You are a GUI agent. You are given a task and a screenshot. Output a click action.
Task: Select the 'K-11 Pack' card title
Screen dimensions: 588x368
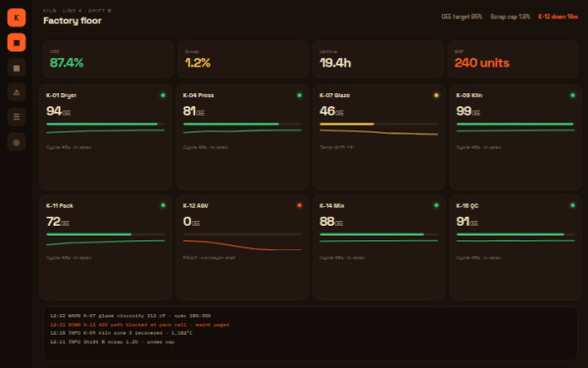point(60,206)
